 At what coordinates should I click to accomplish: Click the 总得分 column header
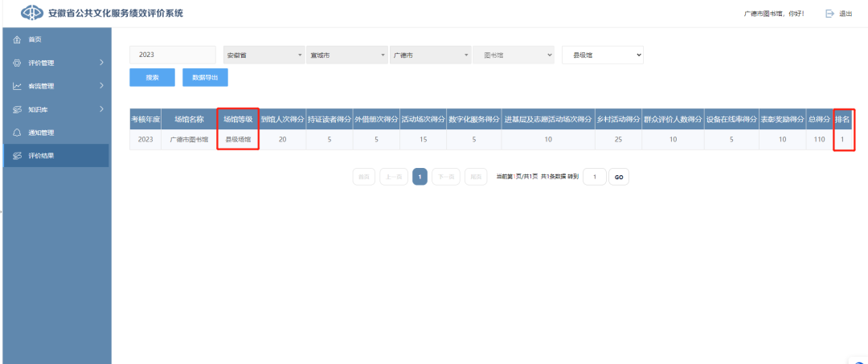[x=819, y=119]
